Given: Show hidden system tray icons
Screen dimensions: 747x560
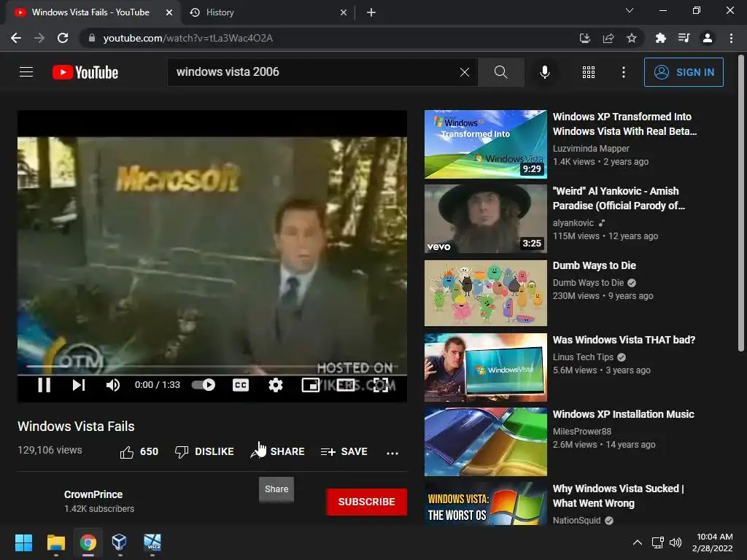Looking at the screenshot, I should tap(637, 542).
